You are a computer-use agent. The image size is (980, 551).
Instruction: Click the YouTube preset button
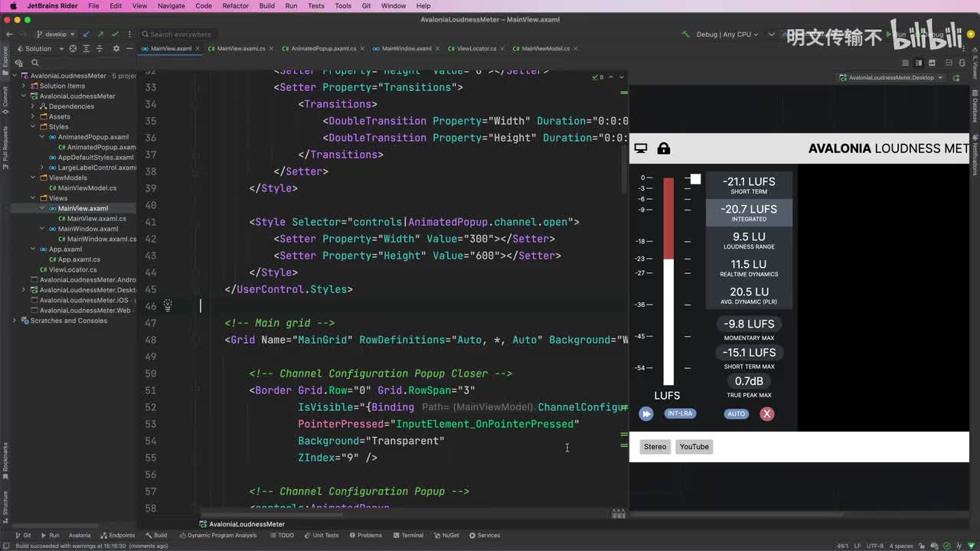pos(694,447)
